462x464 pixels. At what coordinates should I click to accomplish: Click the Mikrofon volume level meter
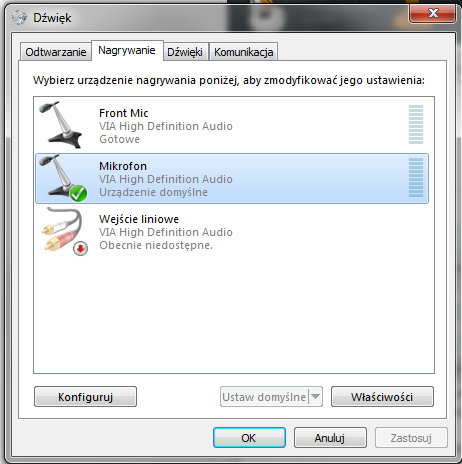(x=416, y=178)
